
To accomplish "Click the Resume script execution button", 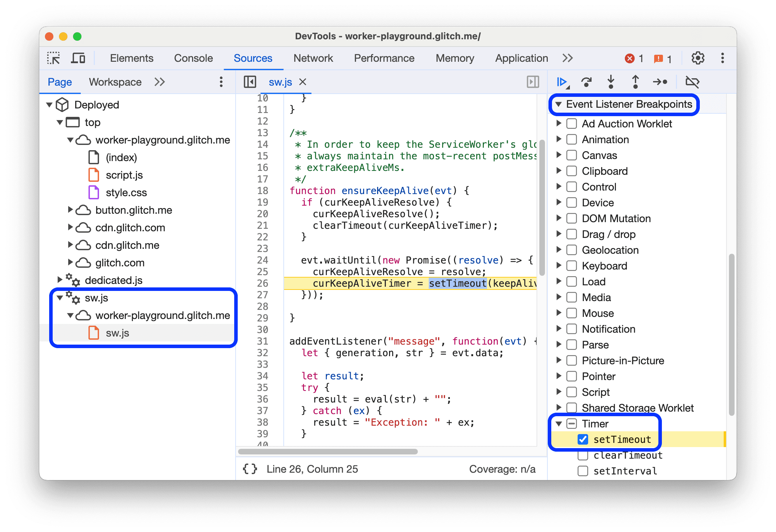I will coord(562,82).
